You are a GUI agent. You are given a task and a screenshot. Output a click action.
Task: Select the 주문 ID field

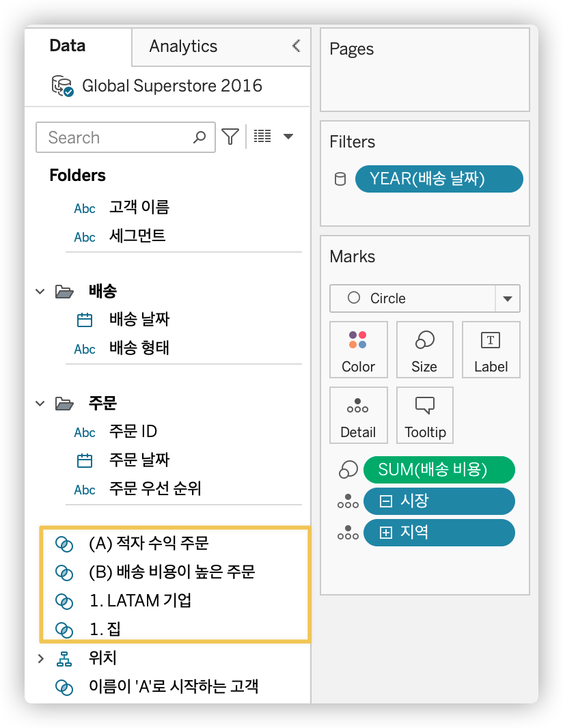pos(133,432)
